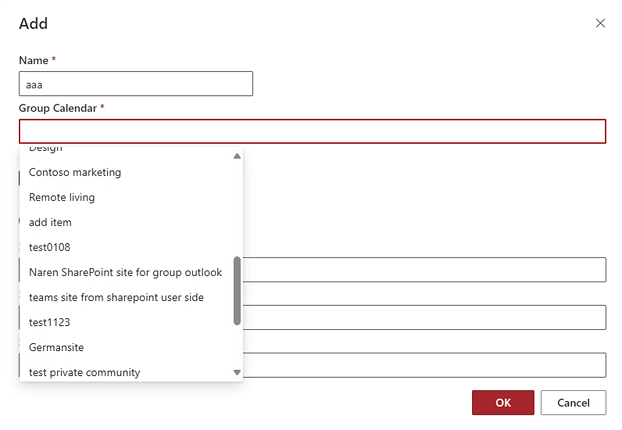The image size is (622, 430).
Task: Click the dropdown list scrollbar thumb
Action: click(x=237, y=291)
